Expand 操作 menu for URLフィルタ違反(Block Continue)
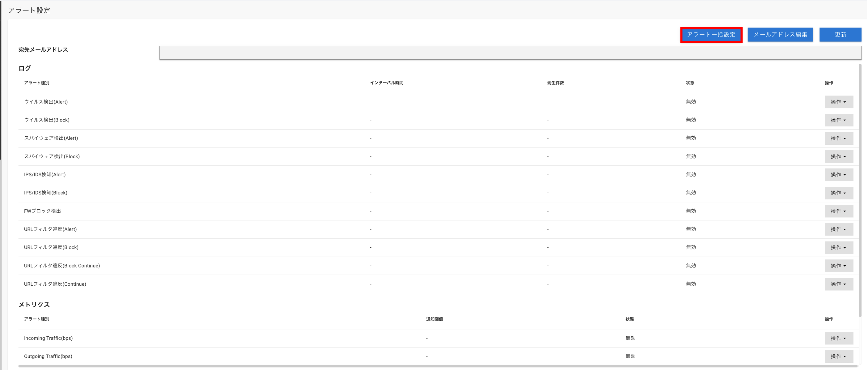This screenshot has height=371, width=868. (x=839, y=266)
